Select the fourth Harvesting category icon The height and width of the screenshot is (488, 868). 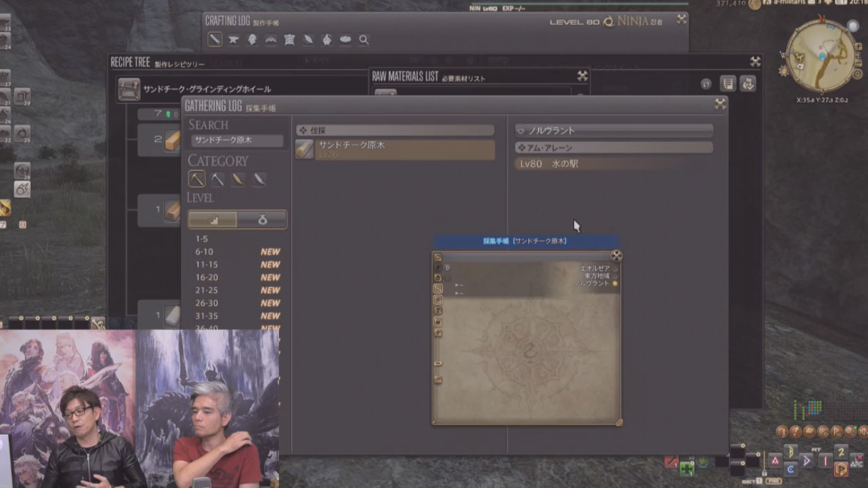click(x=259, y=179)
